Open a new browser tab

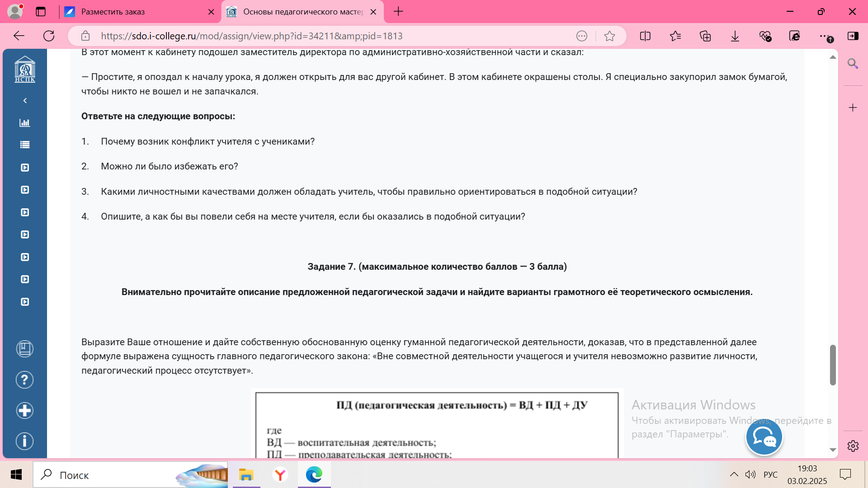coord(398,12)
